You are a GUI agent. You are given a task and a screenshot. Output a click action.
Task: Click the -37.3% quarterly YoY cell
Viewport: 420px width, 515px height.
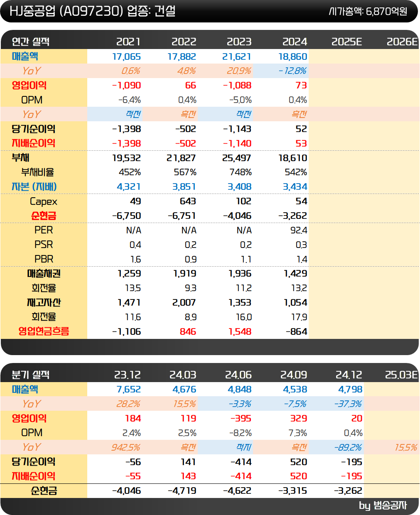(348, 404)
